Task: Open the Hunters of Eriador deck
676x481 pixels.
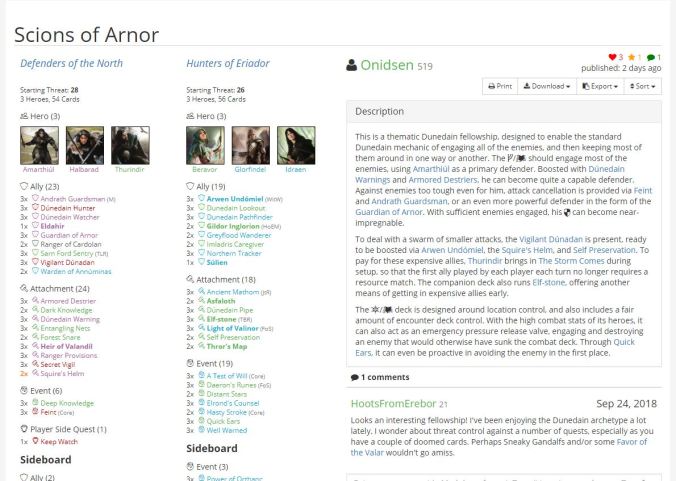Action: point(228,63)
